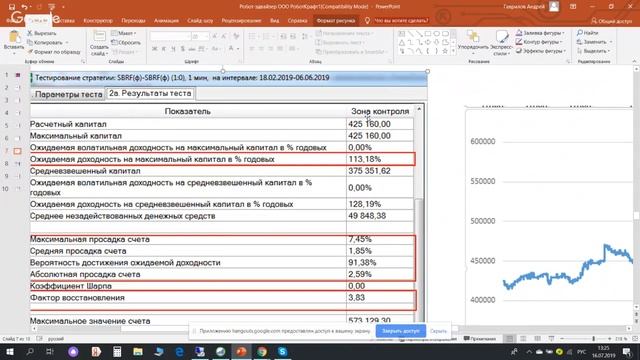Click numbered list icon
The width and height of the screenshot is (640, 360).
click(268, 37)
